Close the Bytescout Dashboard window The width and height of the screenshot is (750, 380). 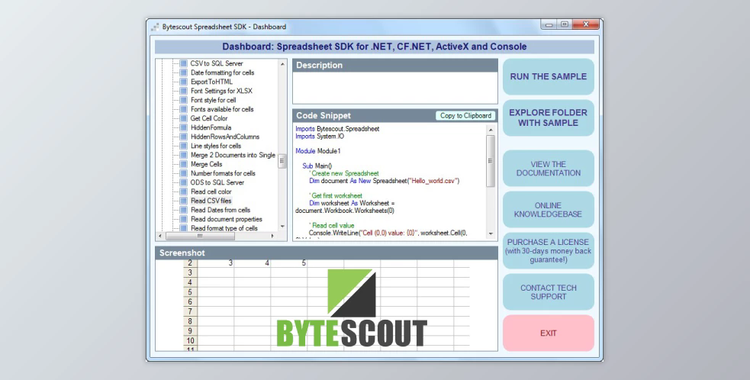tap(585, 24)
